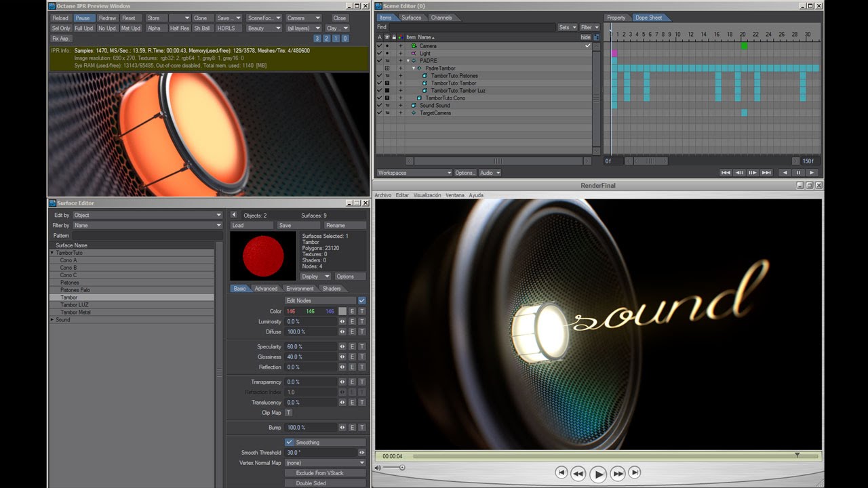Toggle Half Res in the Octane IPR window
The width and height of the screenshot is (868, 488).
coord(180,28)
